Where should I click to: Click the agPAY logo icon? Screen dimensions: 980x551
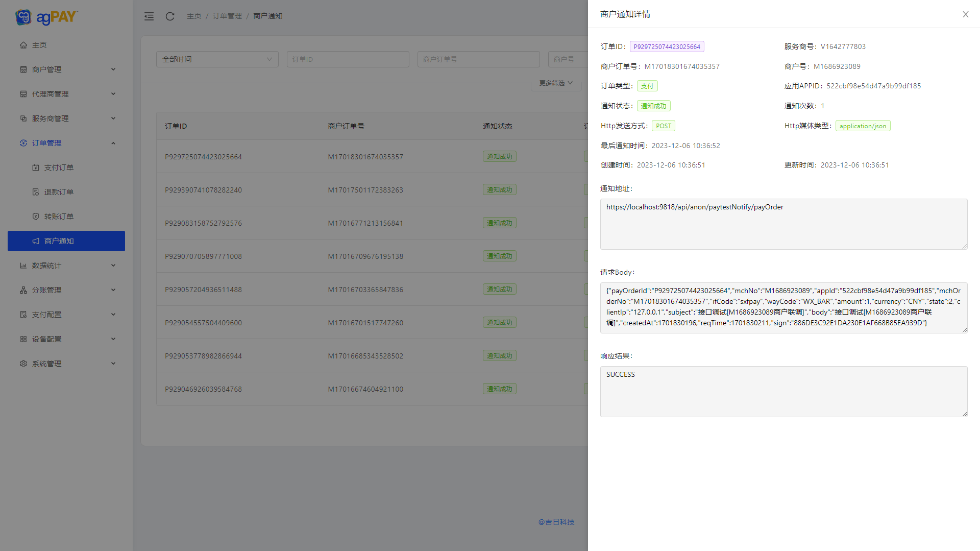[x=23, y=17]
